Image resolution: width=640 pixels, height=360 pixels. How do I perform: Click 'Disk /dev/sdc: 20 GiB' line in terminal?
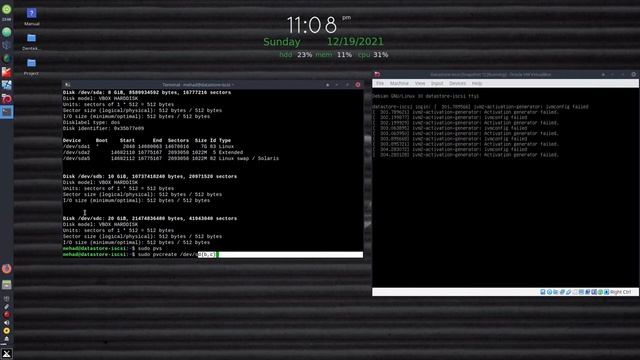(x=150, y=218)
